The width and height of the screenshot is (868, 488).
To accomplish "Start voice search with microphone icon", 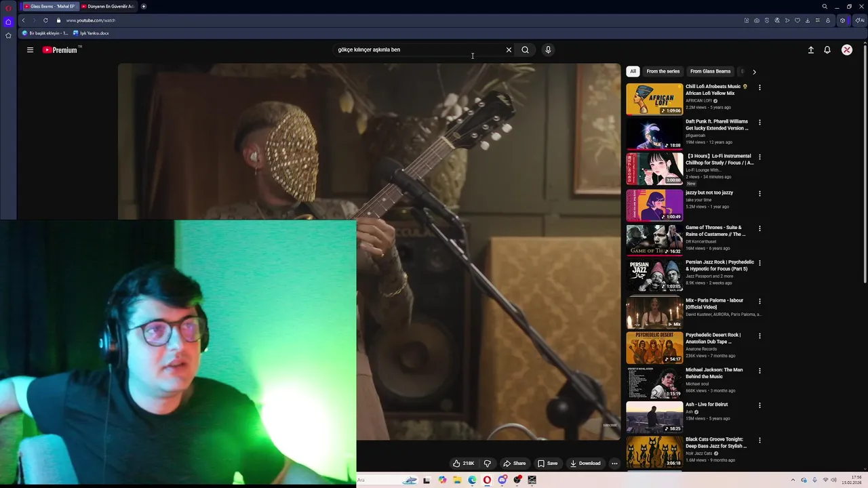I will pos(548,49).
